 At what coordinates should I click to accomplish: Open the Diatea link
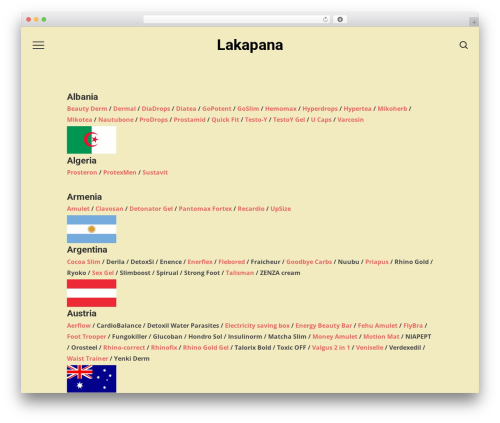pyautogui.click(x=186, y=109)
